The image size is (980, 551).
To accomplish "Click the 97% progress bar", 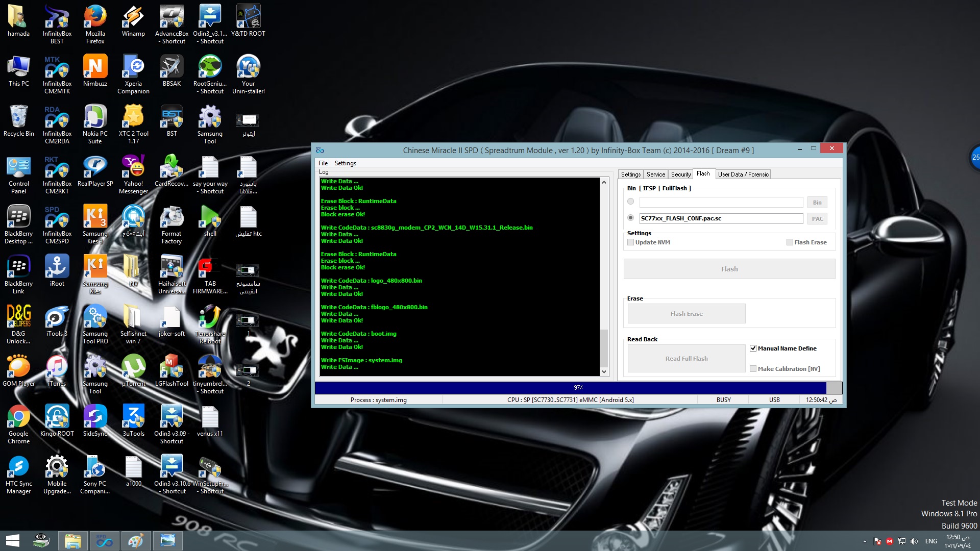I will pos(578,388).
